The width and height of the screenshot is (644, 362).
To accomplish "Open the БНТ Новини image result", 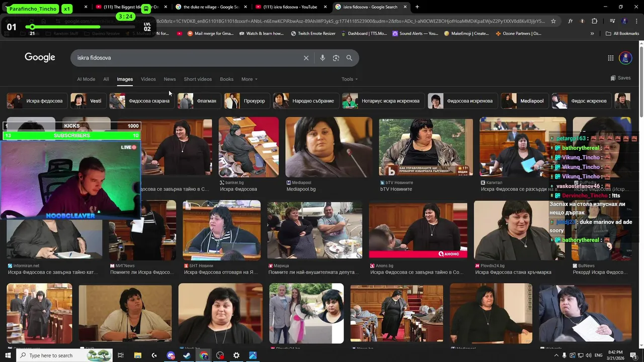I will click(x=221, y=230).
